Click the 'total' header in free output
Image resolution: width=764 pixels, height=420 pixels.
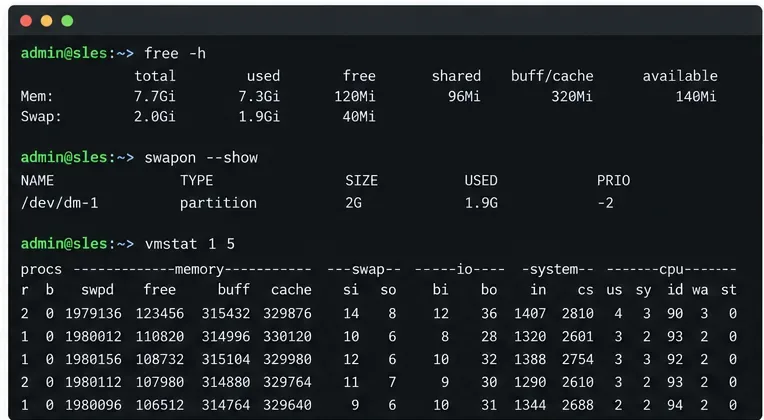pos(155,76)
